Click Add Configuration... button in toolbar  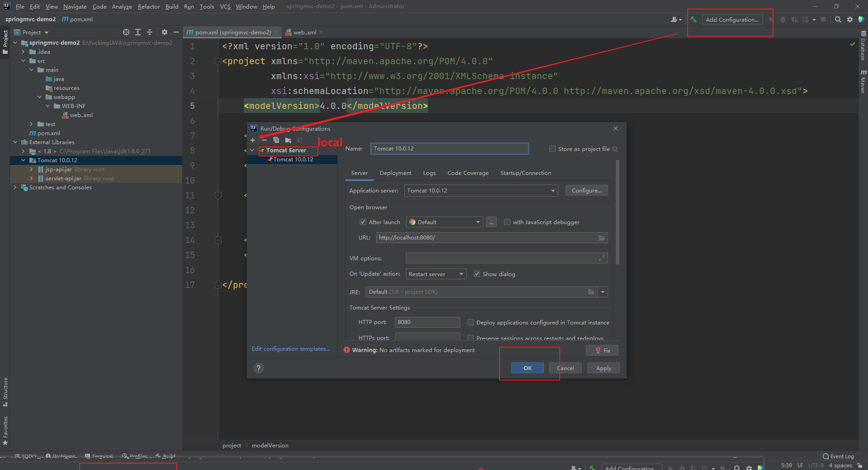click(732, 19)
